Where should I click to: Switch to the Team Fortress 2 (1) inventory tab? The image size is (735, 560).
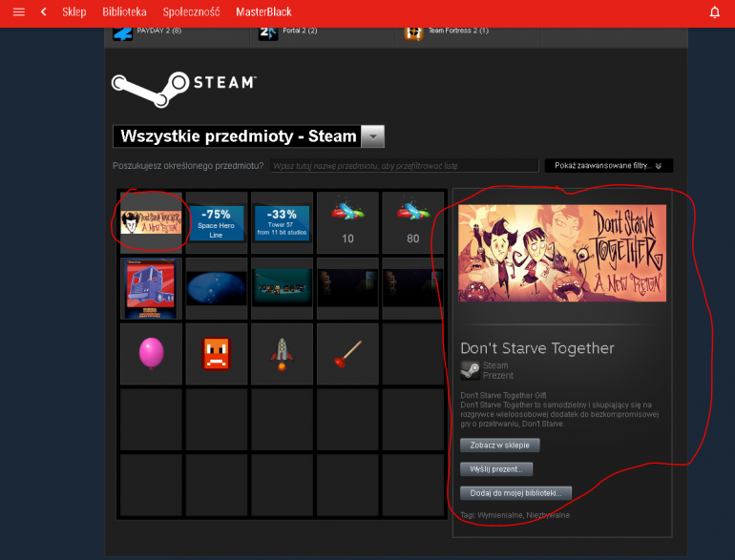coord(469,36)
